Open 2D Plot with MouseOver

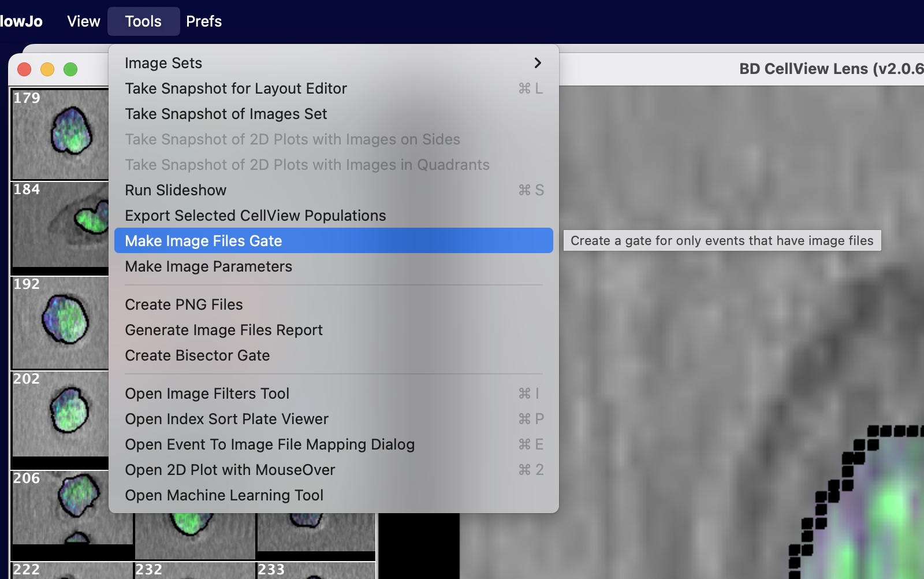point(334,470)
